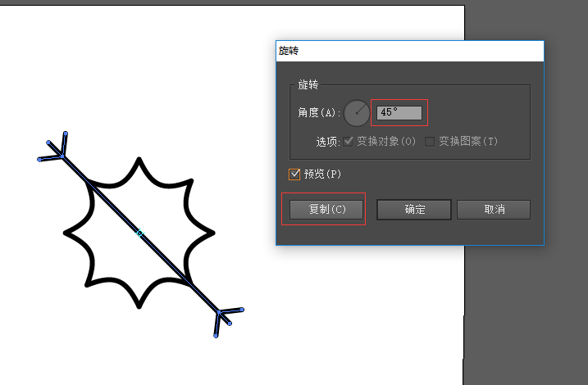Click the 旋转 dialog title bar

[410, 51]
